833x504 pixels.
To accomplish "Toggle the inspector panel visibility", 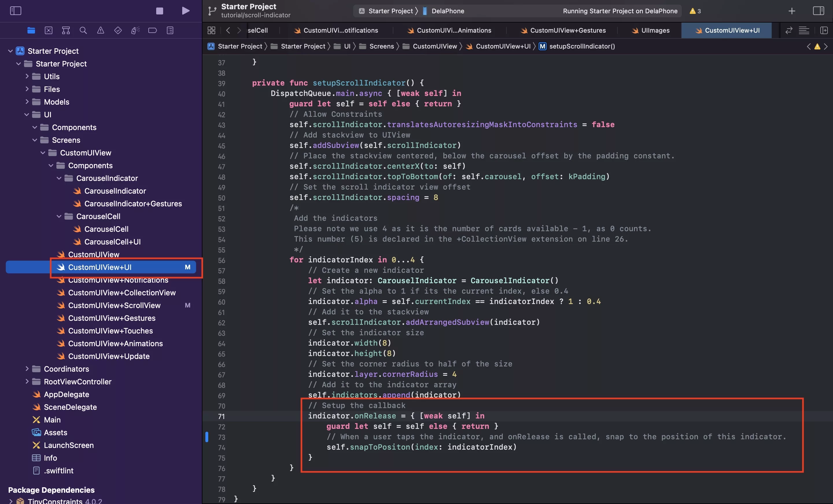I will (819, 11).
